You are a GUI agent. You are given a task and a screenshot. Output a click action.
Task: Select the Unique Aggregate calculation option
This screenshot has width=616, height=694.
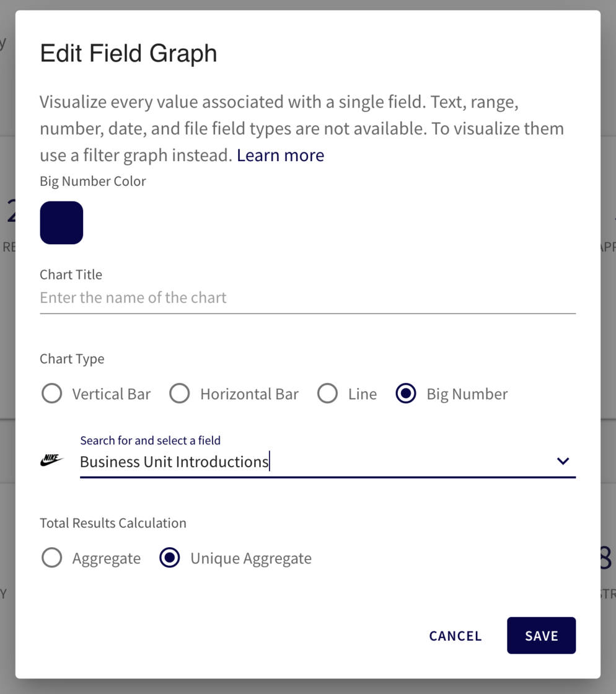click(x=170, y=558)
